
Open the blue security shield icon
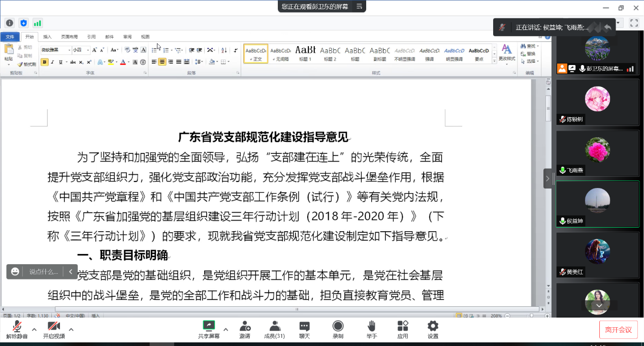pos(23,23)
